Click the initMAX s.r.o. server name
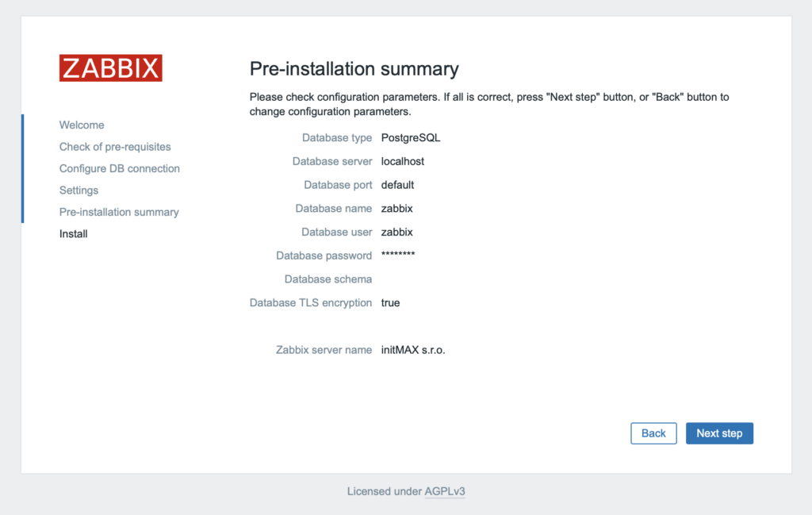Screen dimensions: 812x515 [x=413, y=349]
